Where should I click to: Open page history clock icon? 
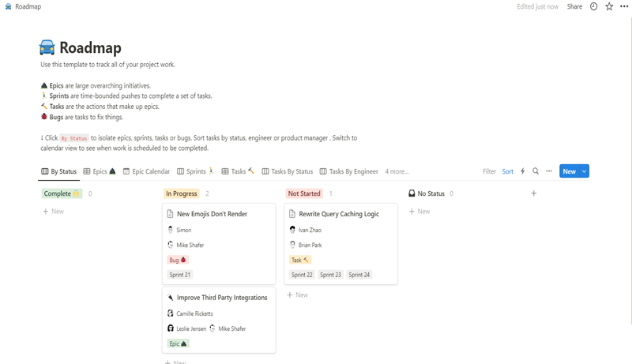594,6
